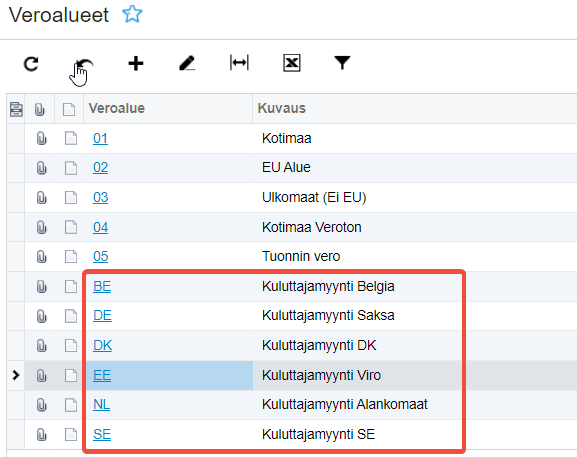Select the Kuluttajamyynti DK cell
The height and width of the screenshot is (457, 577).
tap(415, 346)
